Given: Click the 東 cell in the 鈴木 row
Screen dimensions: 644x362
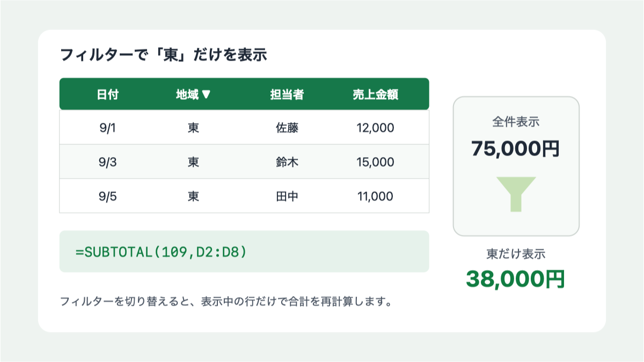Looking at the screenshot, I should (193, 162).
